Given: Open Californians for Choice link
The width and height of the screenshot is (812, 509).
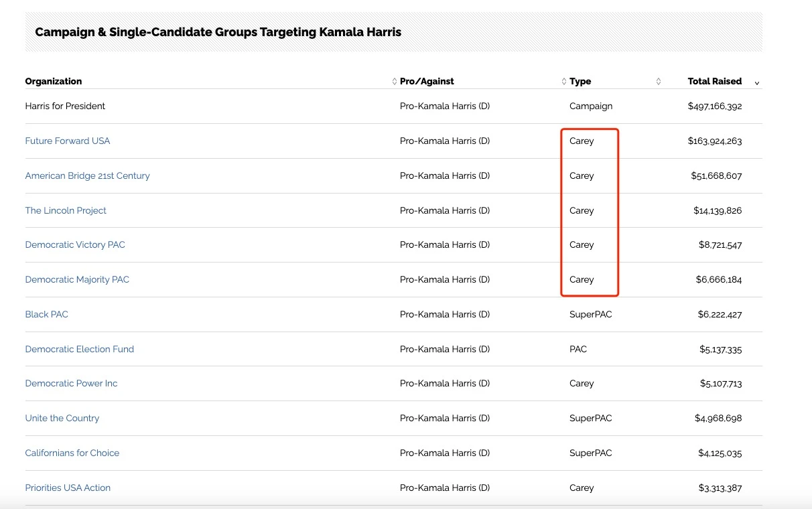Looking at the screenshot, I should pyautogui.click(x=72, y=453).
